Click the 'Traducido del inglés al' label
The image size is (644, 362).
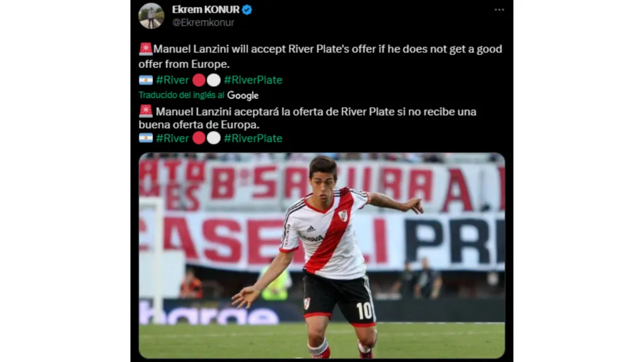coord(181,96)
